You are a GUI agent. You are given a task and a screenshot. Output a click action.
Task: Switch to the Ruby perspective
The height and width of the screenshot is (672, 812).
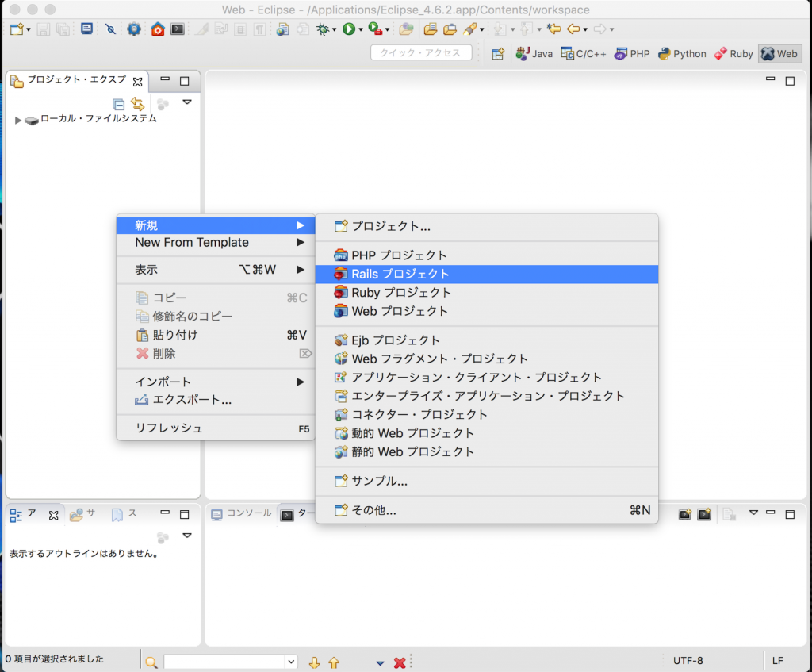(733, 54)
